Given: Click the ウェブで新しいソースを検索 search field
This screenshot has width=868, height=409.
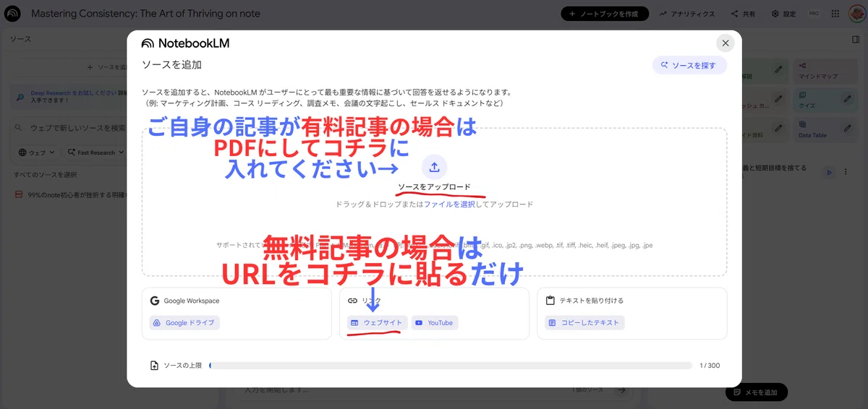Looking at the screenshot, I should point(72,128).
